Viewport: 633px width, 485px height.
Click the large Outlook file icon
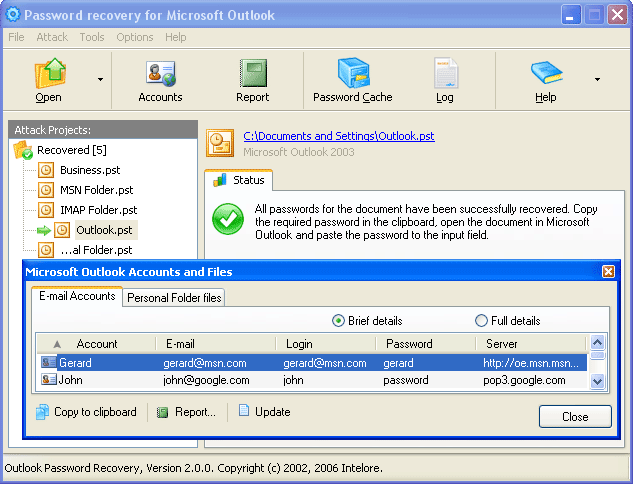point(220,143)
